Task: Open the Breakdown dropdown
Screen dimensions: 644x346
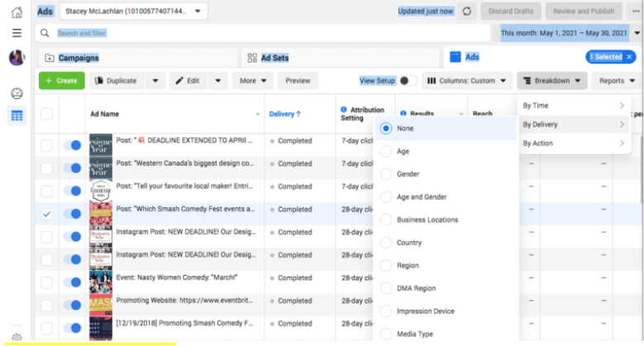Action: coord(552,81)
